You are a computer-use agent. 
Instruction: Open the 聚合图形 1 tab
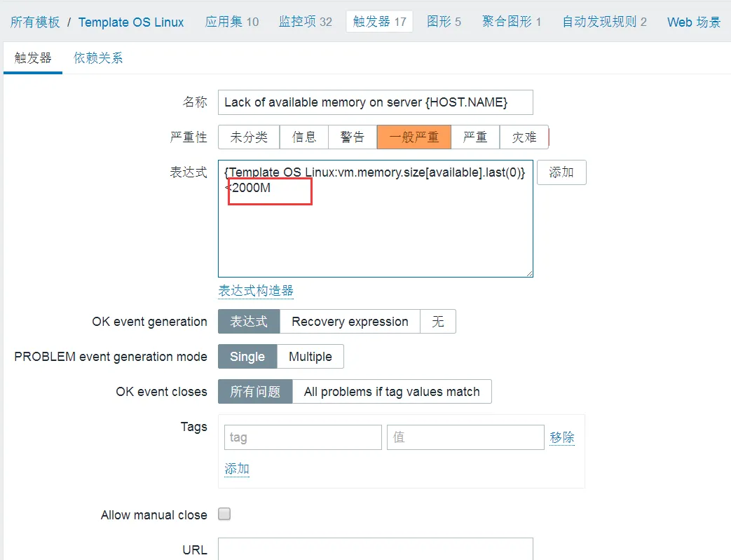pos(512,22)
